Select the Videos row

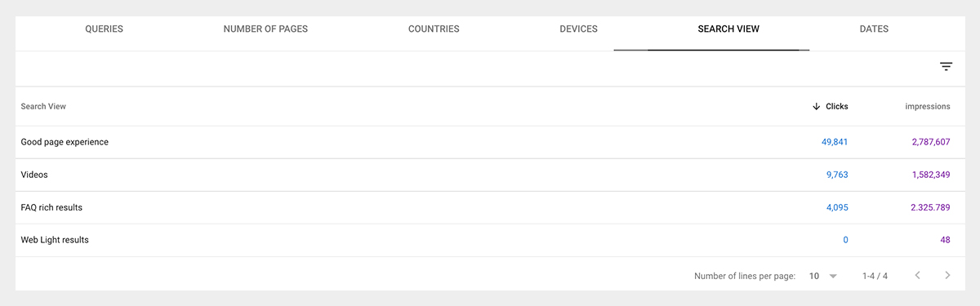[490, 175]
